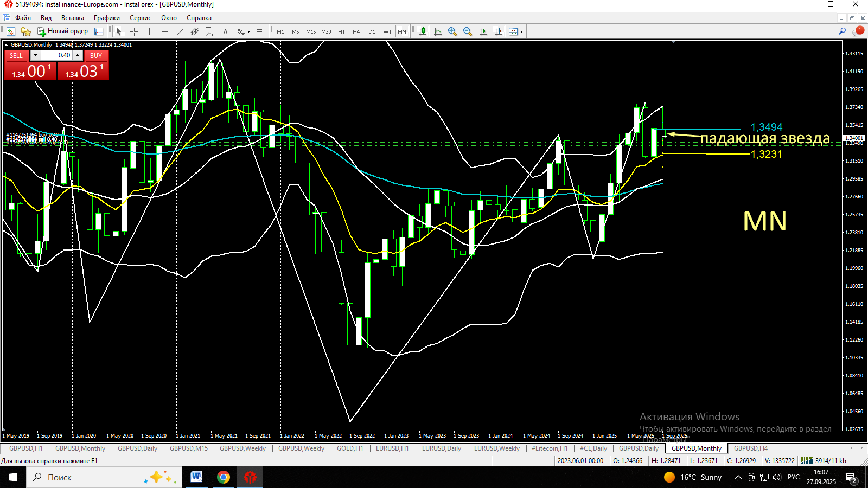Open the arrows objects dropdown
The height and width of the screenshot is (488, 868).
(x=249, y=31)
